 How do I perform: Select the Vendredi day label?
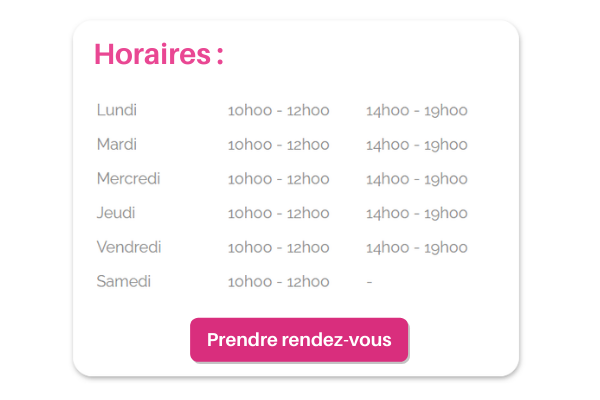point(129,247)
